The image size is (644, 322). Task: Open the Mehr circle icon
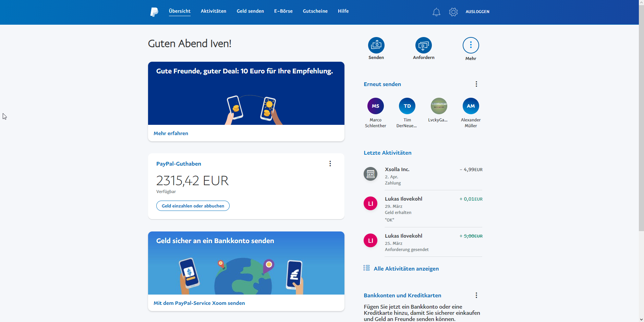coord(471,45)
